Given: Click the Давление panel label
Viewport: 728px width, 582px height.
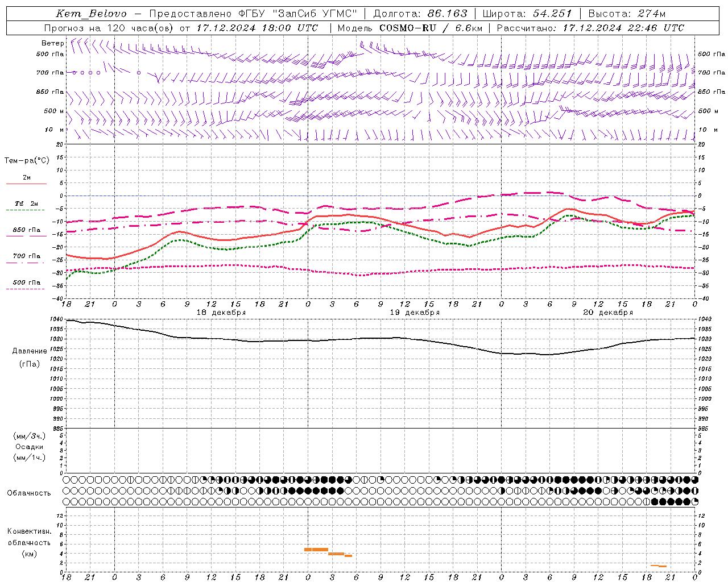Looking at the screenshot, I should pos(30,351).
